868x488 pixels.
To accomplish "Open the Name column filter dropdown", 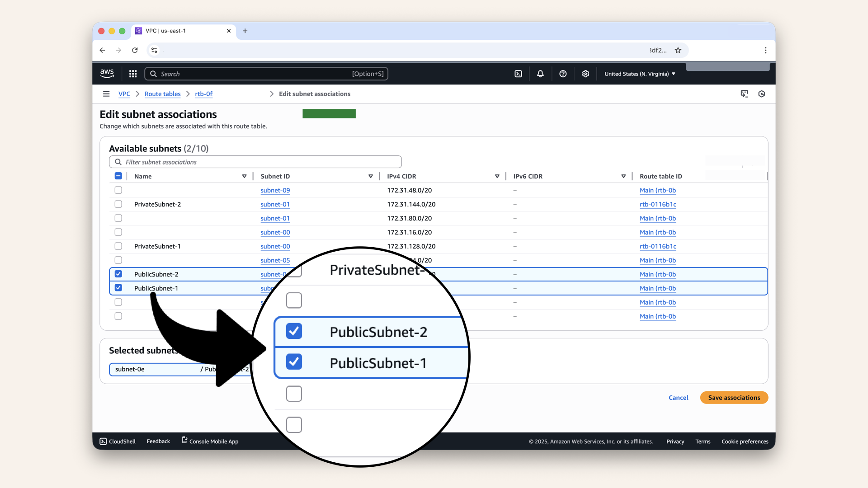I will click(x=244, y=176).
